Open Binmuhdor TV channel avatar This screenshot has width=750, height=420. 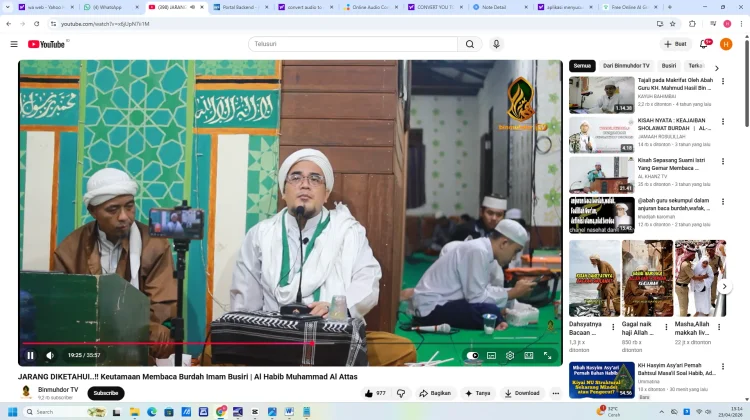[26, 392]
